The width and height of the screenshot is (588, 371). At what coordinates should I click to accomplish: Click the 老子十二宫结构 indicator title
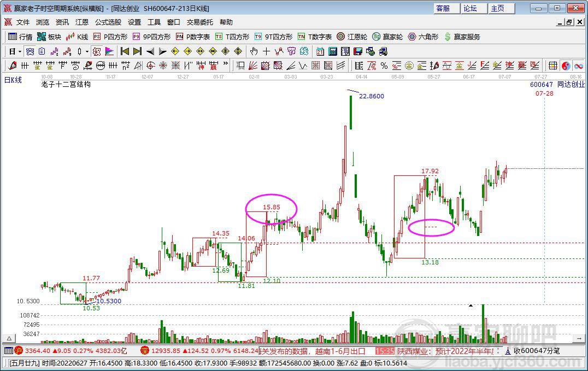click(x=66, y=84)
